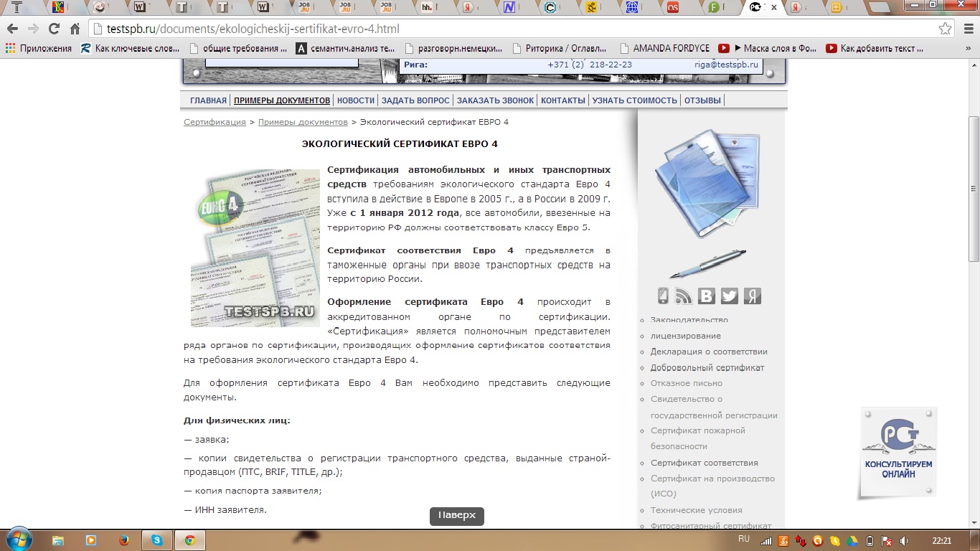Open the УЗНАТЬ СТОИМОСТЬ menu item
The height and width of the screenshot is (551, 980).
[x=635, y=100]
